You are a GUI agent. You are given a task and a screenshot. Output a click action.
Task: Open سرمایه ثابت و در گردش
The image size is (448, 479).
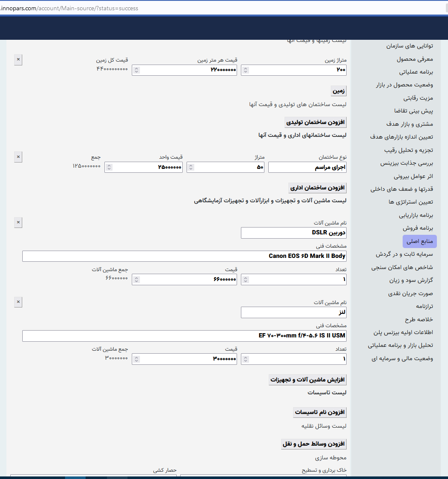[404, 254]
